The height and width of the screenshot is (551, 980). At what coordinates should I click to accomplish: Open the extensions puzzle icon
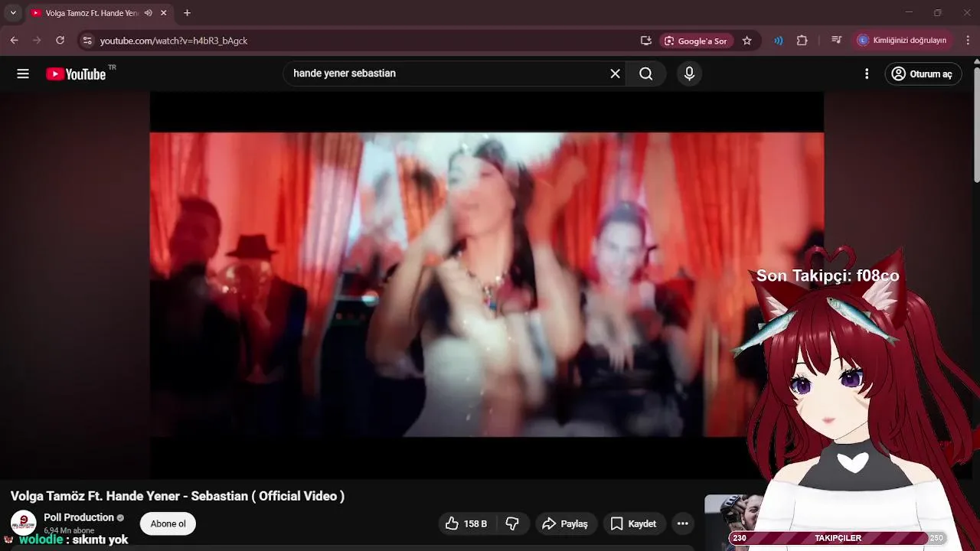pyautogui.click(x=802, y=41)
